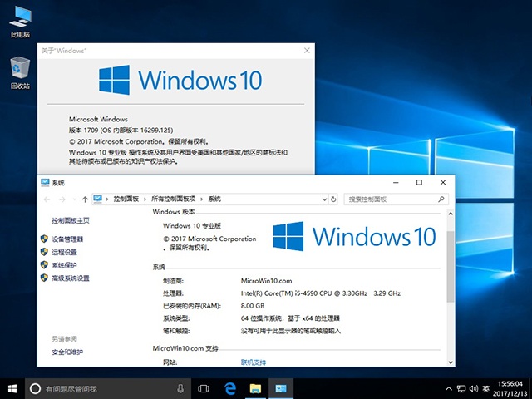The height and width of the screenshot is (399, 532).
Task: Click the vertical scrollbar thumb in 系统
Action: [451, 267]
